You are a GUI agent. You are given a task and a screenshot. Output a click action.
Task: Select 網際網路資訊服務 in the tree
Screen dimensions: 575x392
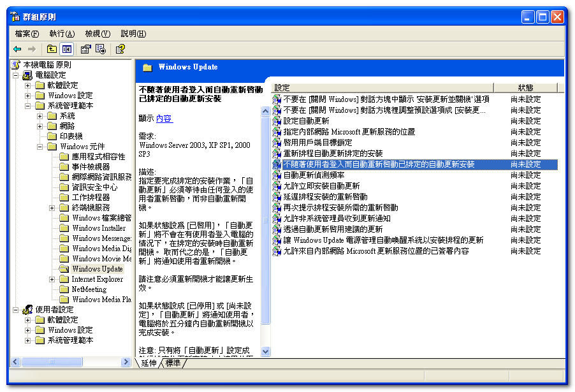coord(101,177)
